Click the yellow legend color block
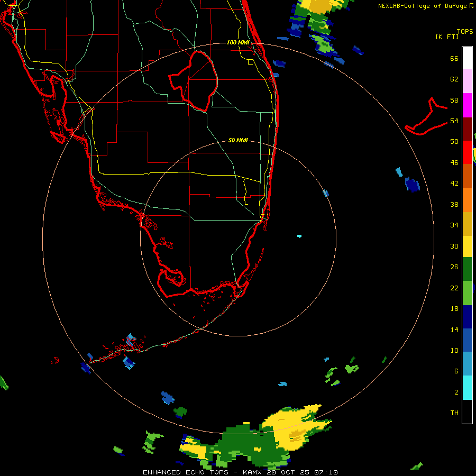Screen dimensions: 476x476 click(x=467, y=246)
